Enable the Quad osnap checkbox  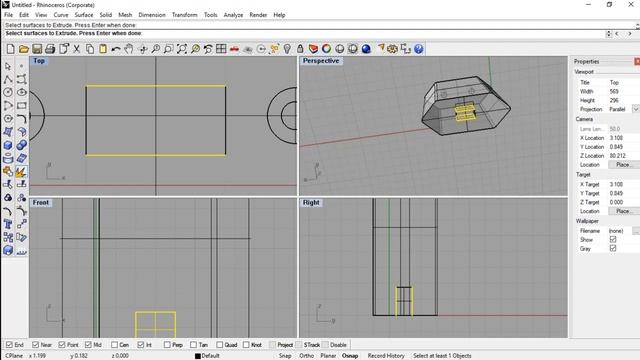pos(220,345)
